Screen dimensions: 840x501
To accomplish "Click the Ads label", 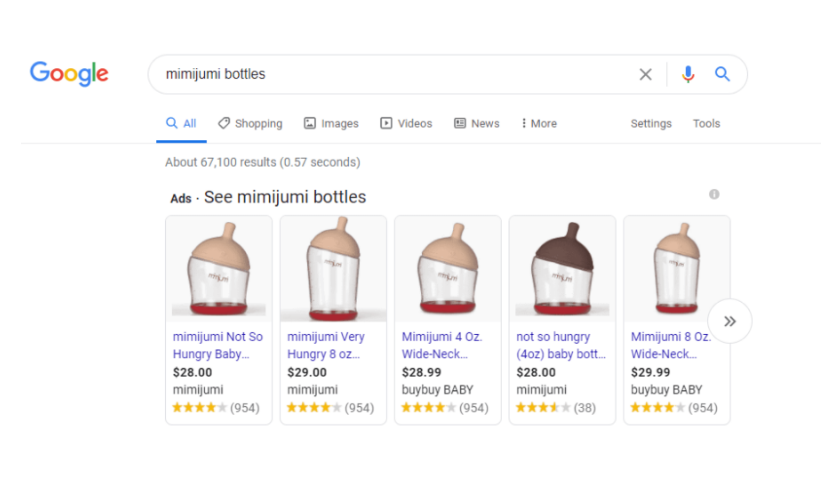I will 181,198.
